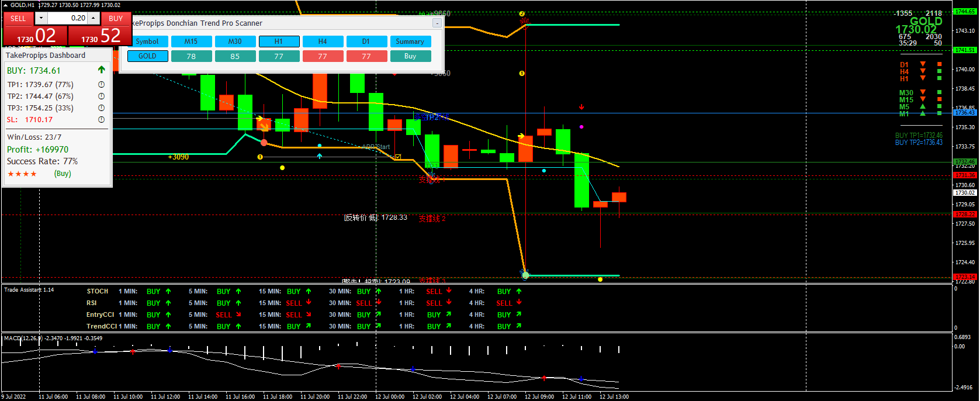The height and width of the screenshot is (401, 980).
Task: Click the H4 orange down-triangle trend icon
Action: coord(923,71)
